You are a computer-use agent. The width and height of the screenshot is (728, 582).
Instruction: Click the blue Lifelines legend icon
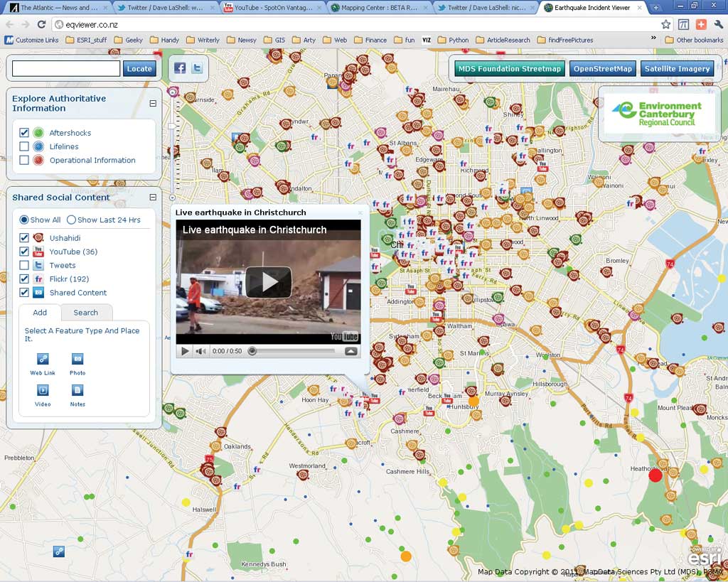[38, 146]
